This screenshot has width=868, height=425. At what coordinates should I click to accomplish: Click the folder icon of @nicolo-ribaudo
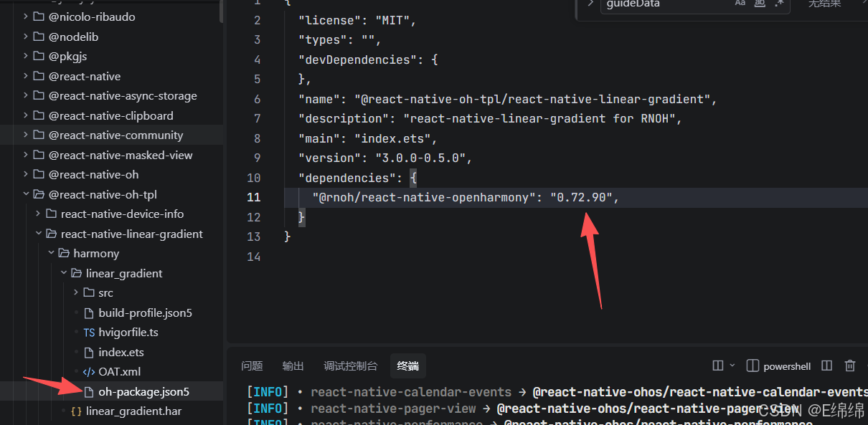tap(39, 16)
